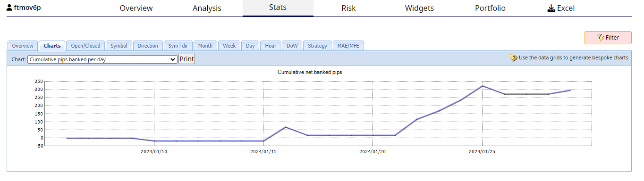Click the funnel icon on Filter button

tap(601, 38)
